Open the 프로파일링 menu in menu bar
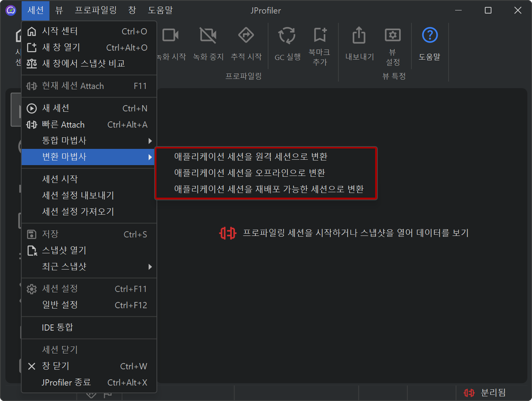Screen dimensions: 532x401 (95, 10)
